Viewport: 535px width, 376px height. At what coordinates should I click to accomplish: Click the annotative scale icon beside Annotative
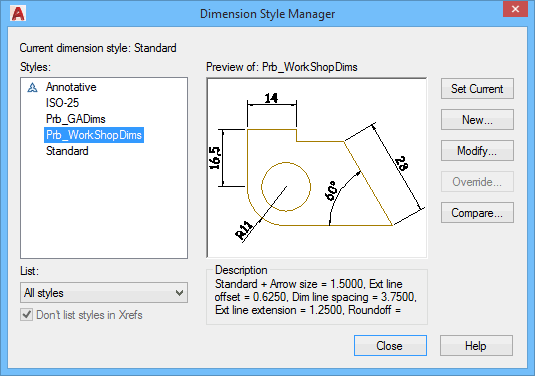[32, 88]
